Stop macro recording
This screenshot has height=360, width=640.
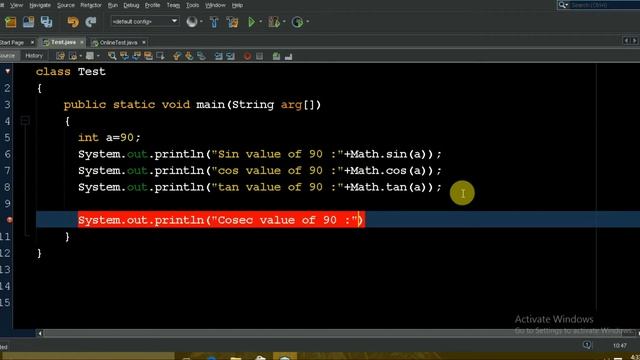click(259, 56)
